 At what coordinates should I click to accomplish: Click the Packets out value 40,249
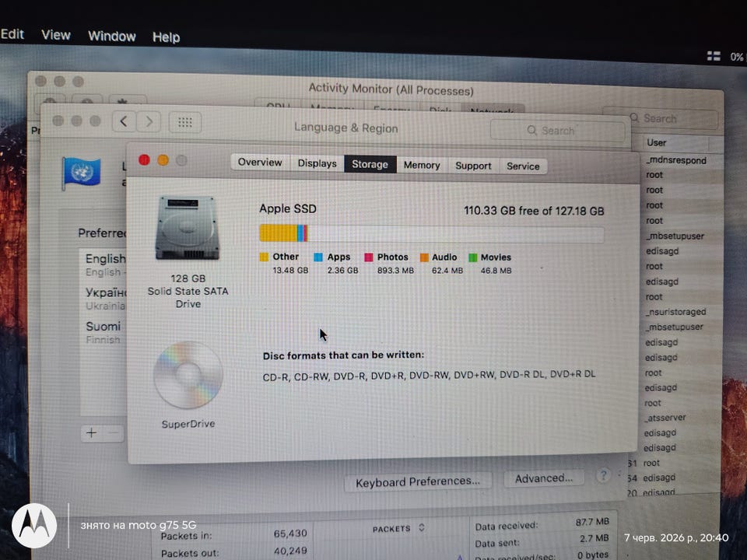pos(290,551)
